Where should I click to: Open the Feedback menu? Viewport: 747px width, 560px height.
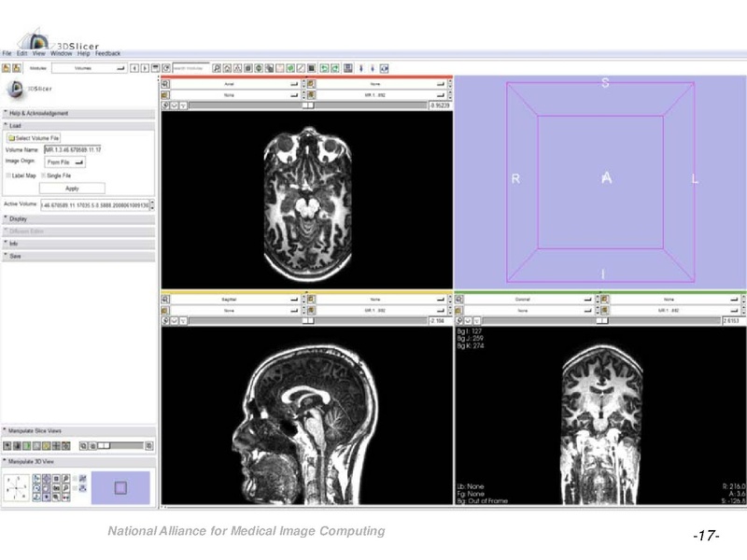click(107, 53)
